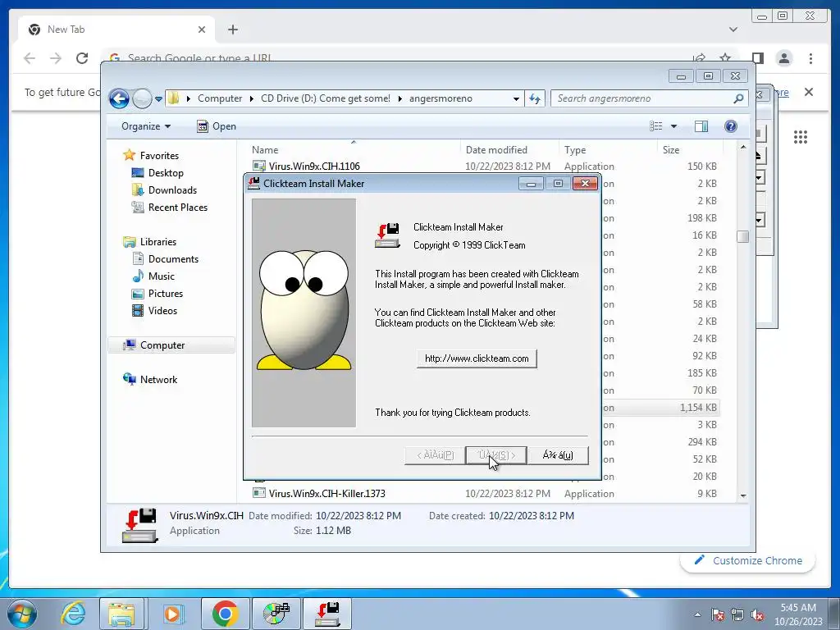Click the Customize Chrome button
This screenshot has height=630, width=840.
(x=748, y=561)
